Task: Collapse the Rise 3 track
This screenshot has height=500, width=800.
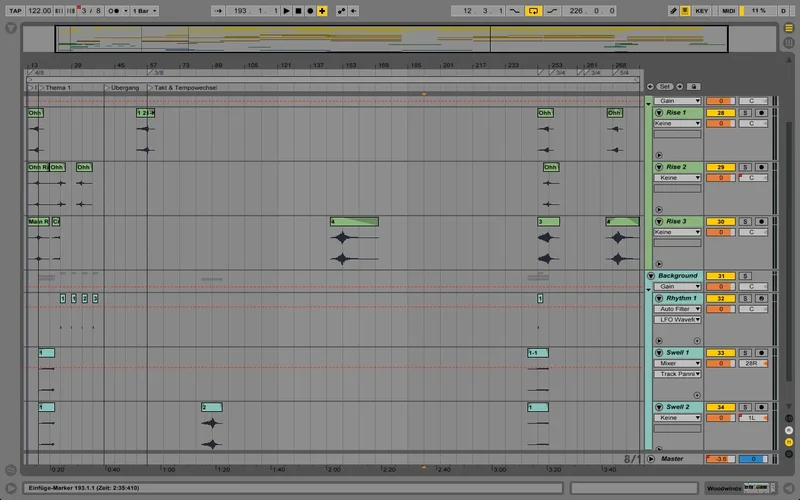Action: [659, 221]
